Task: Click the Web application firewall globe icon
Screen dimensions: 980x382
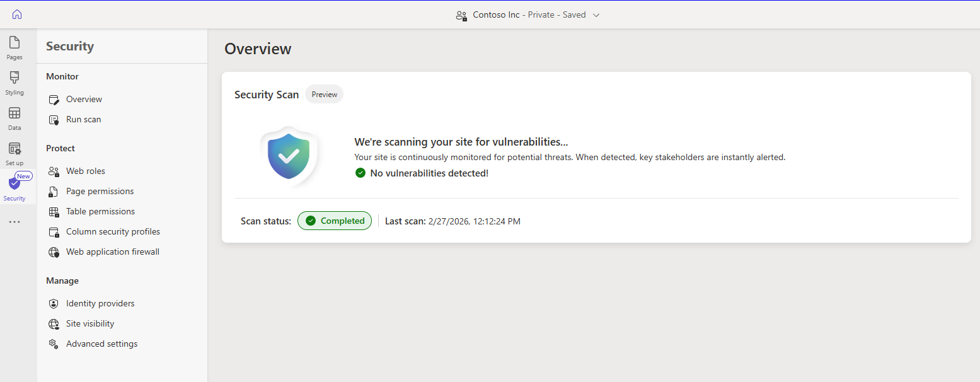Action: 54,252
